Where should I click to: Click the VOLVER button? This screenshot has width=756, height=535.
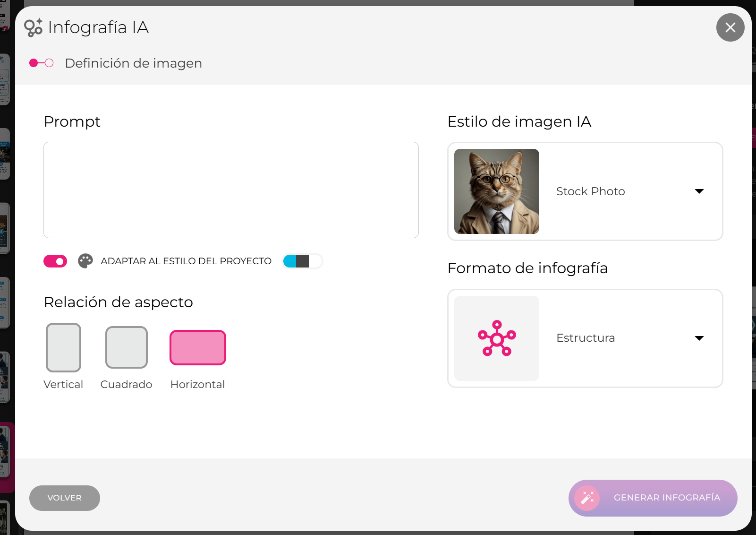pyautogui.click(x=65, y=498)
